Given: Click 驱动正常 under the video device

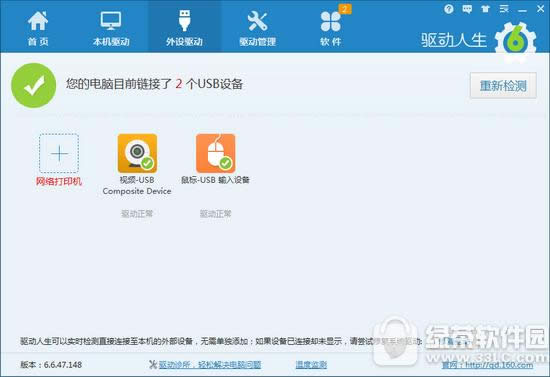Looking at the screenshot, I should click(137, 214).
